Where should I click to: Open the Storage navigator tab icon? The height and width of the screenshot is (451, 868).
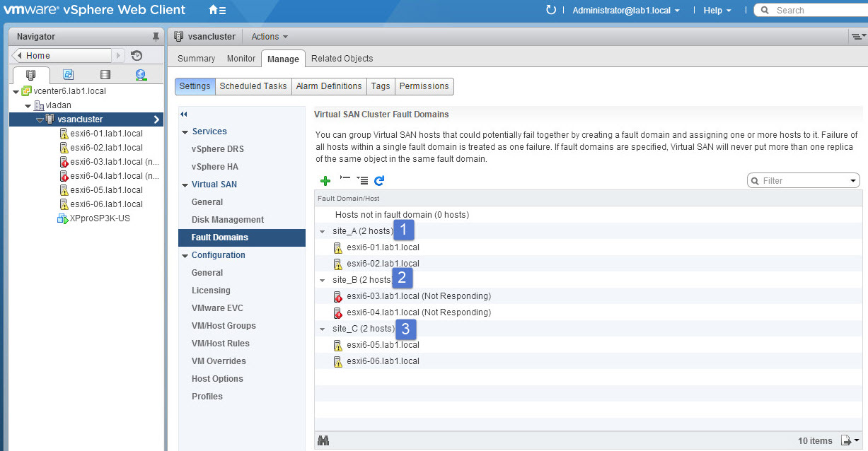coord(105,75)
